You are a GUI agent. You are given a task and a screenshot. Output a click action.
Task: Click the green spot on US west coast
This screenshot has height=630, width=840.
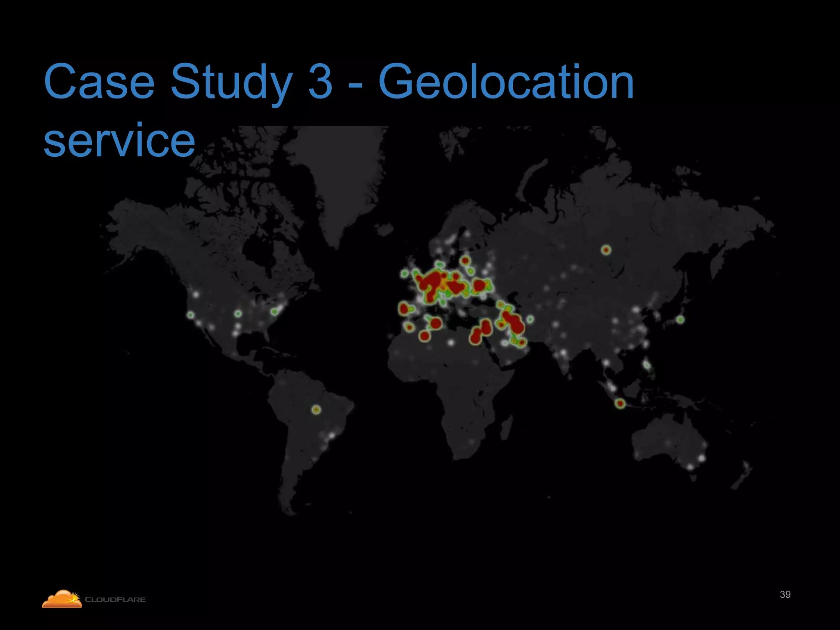(x=191, y=315)
